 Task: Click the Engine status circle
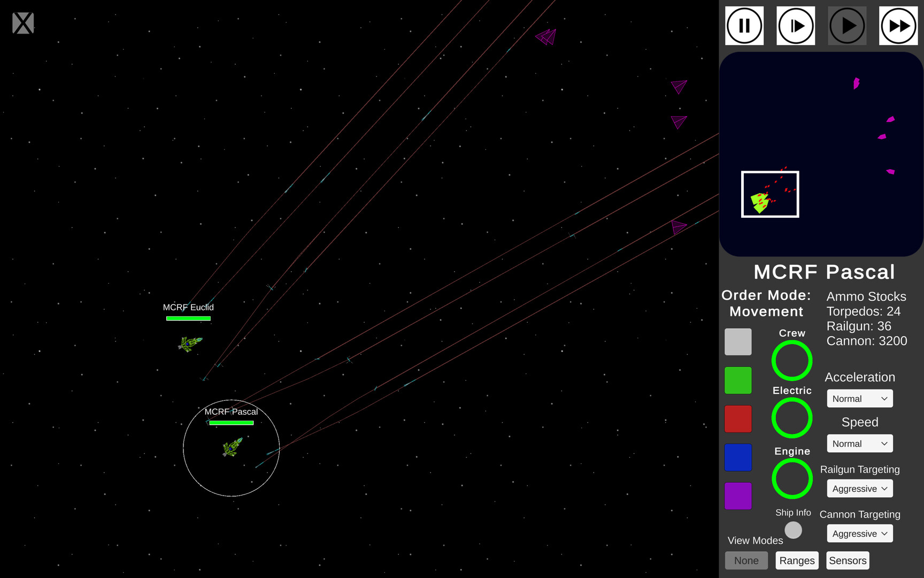pos(792,478)
